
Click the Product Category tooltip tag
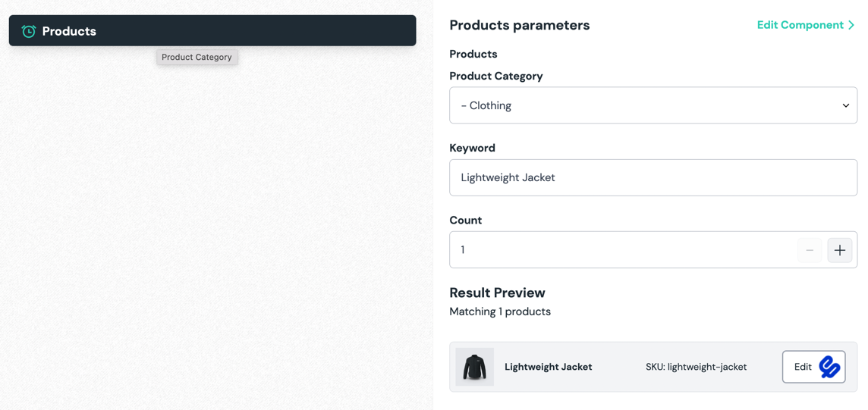(197, 57)
